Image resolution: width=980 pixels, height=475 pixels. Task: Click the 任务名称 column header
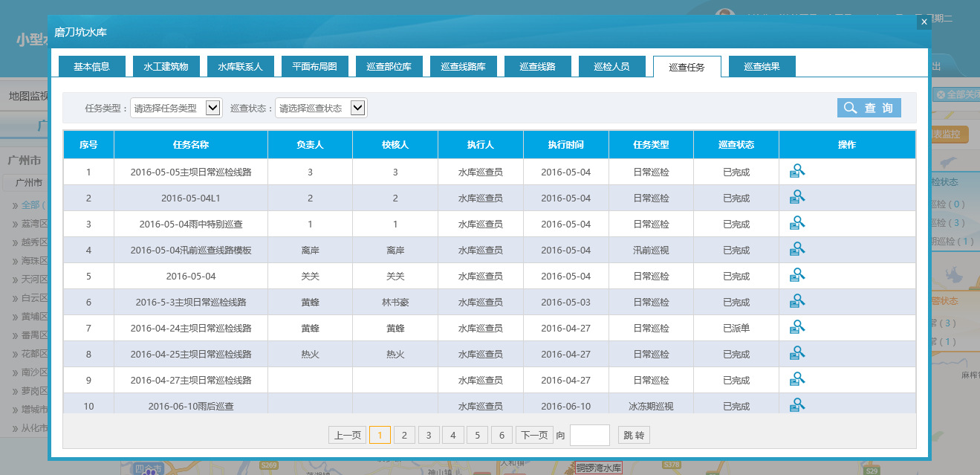click(191, 144)
